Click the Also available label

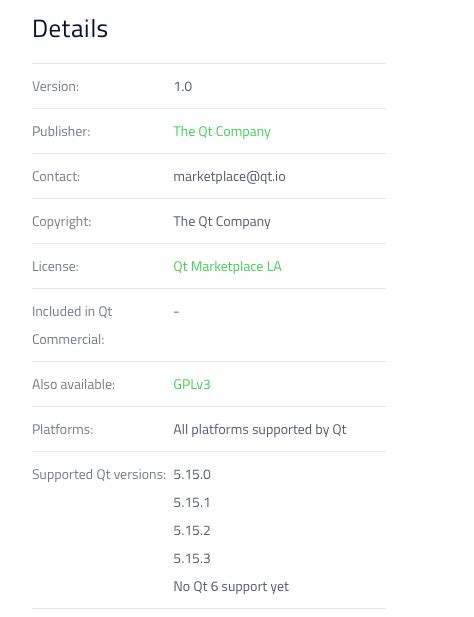pos(74,384)
